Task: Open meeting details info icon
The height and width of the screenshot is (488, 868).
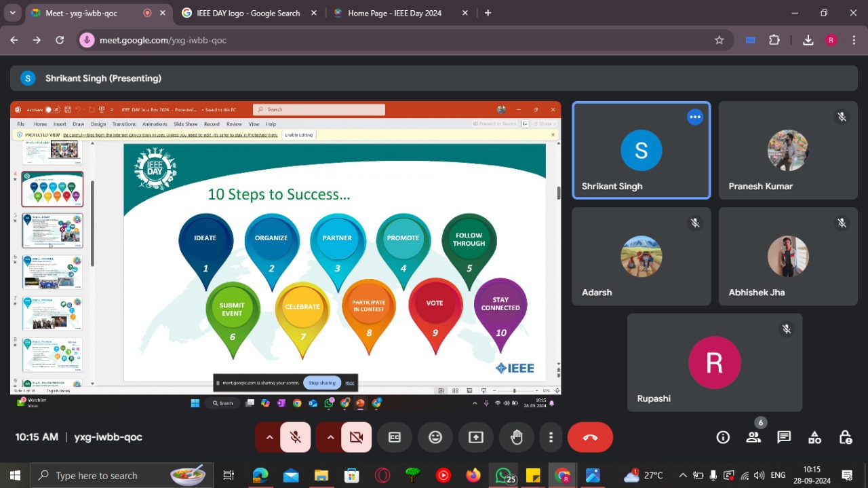Action: [x=723, y=437]
